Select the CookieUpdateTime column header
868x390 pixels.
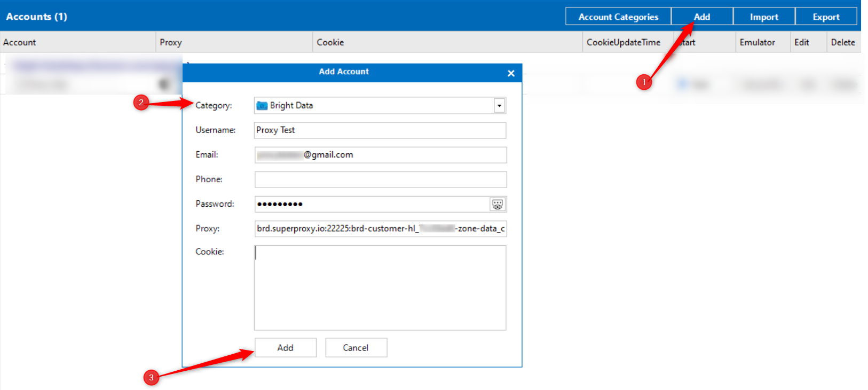point(623,42)
